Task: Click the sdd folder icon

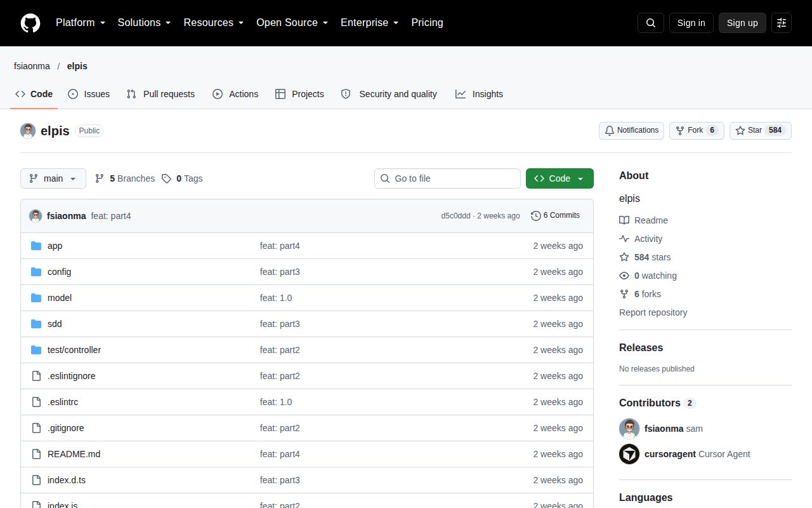Action: tap(36, 324)
